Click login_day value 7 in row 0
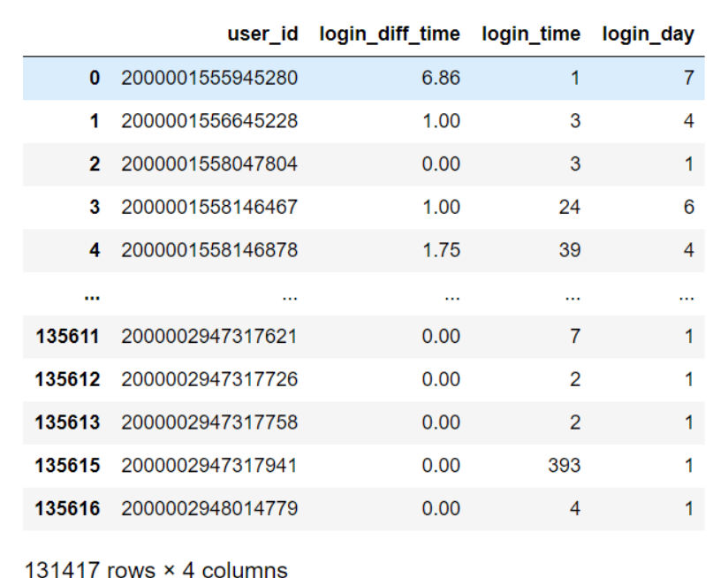 pos(689,78)
